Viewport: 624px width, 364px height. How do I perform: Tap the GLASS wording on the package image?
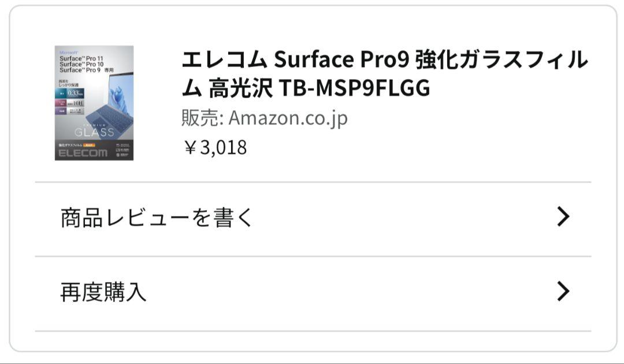(94, 132)
